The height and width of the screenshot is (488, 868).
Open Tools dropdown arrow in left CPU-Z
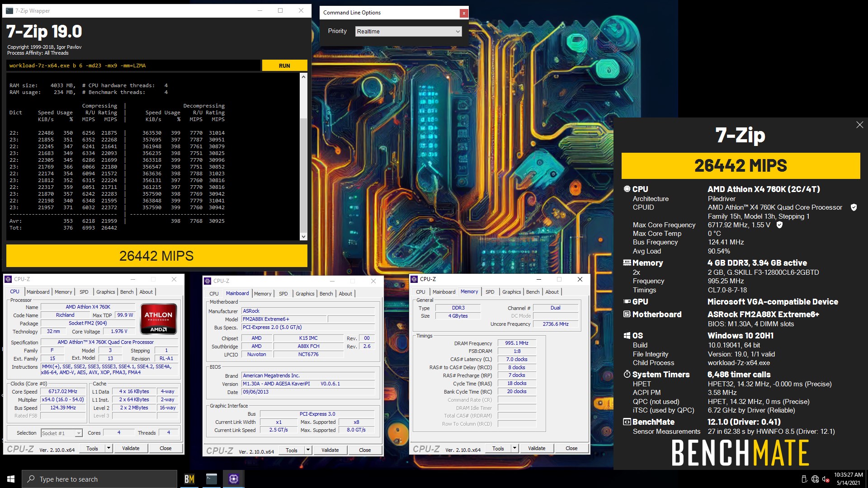(108, 448)
